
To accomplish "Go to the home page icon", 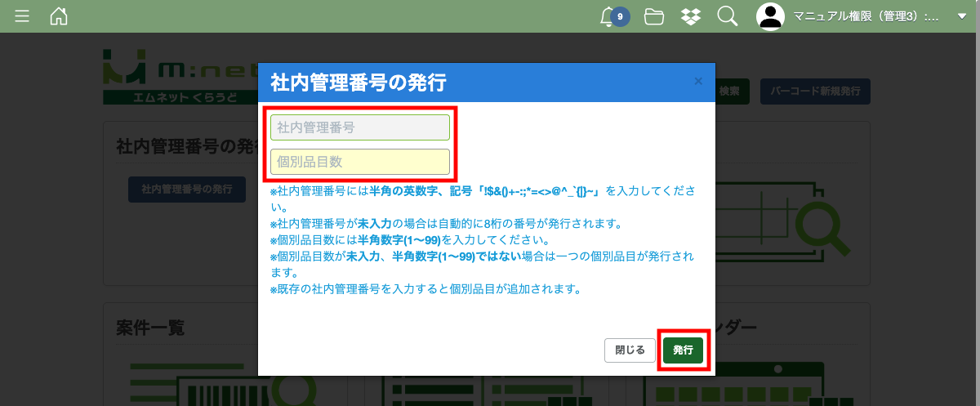I will (59, 16).
